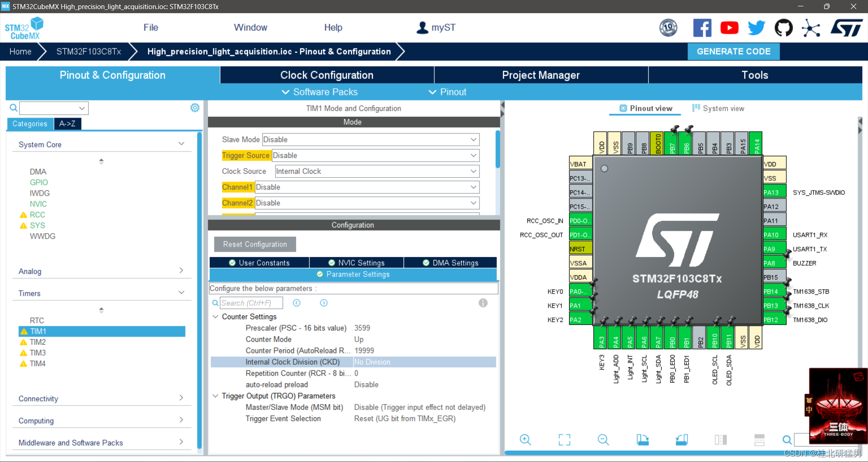
Task: Open the Channel1 dropdown
Action: (367, 187)
